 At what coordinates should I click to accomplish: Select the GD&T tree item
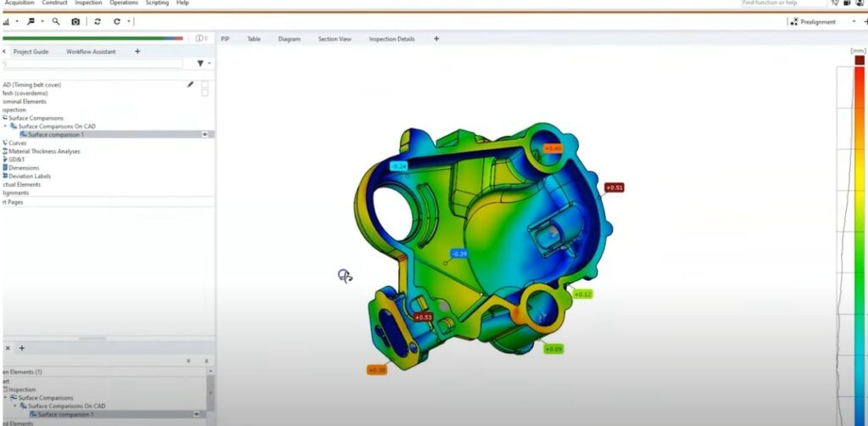point(16,160)
